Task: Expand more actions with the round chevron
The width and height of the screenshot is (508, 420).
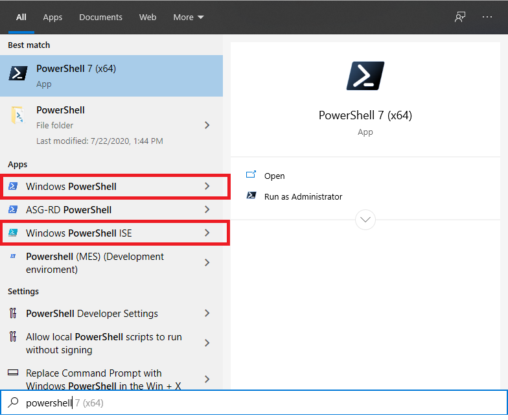Action: coord(365,220)
